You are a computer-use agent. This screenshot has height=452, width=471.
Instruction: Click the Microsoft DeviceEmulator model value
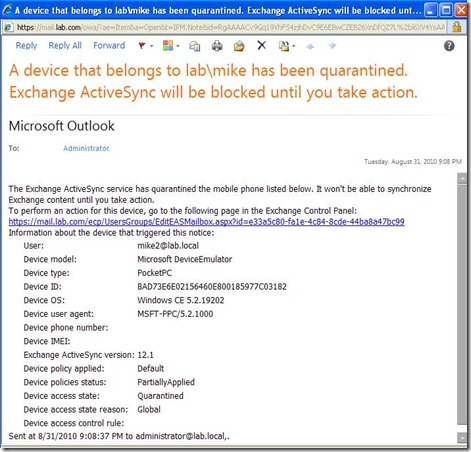tap(185, 259)
